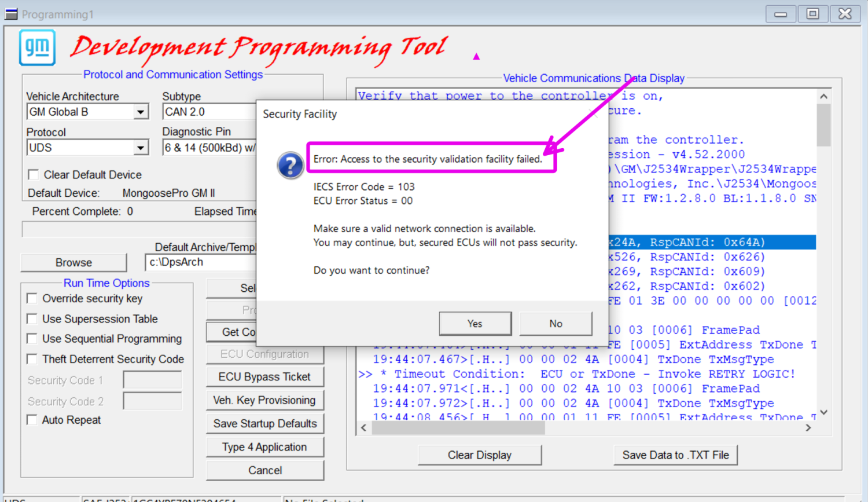Click the log line timestamped 19:44:07.972
The image size is (868, 502).
573,404
